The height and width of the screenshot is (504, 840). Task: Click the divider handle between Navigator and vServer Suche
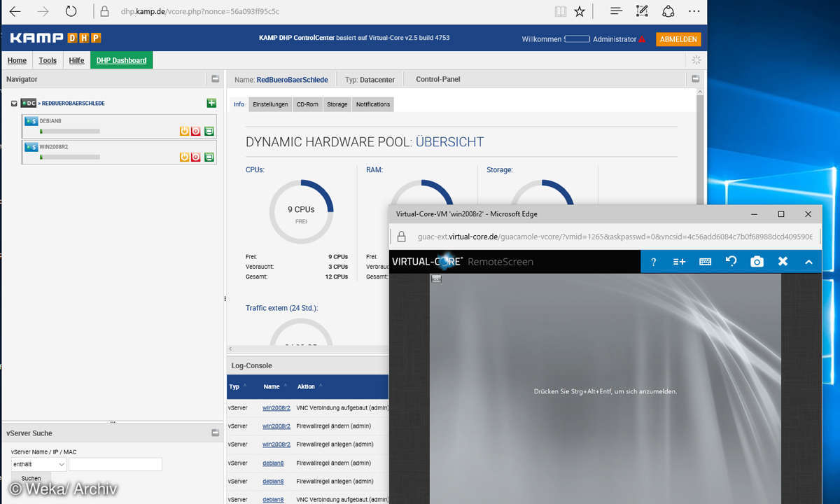(112, 422)
